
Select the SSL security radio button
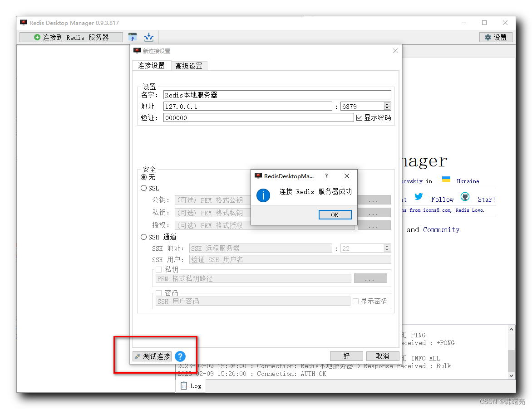[x=144, y=188]
